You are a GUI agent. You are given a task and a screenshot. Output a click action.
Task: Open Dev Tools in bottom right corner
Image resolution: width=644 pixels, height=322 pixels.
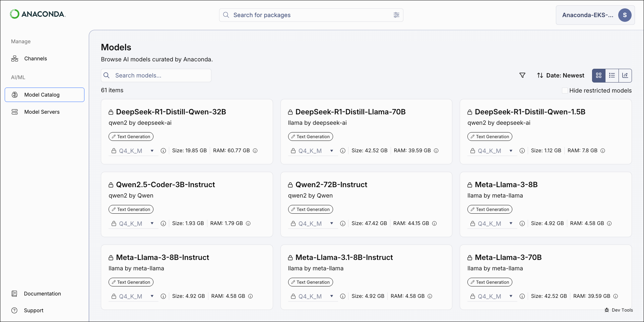point(619,310)
